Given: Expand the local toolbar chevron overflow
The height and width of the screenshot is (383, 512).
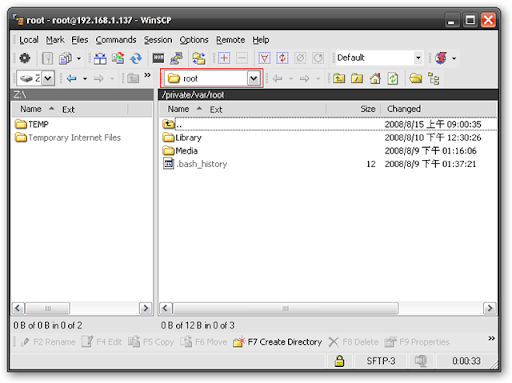Looking at the screenshot, I should coord(147,75).
